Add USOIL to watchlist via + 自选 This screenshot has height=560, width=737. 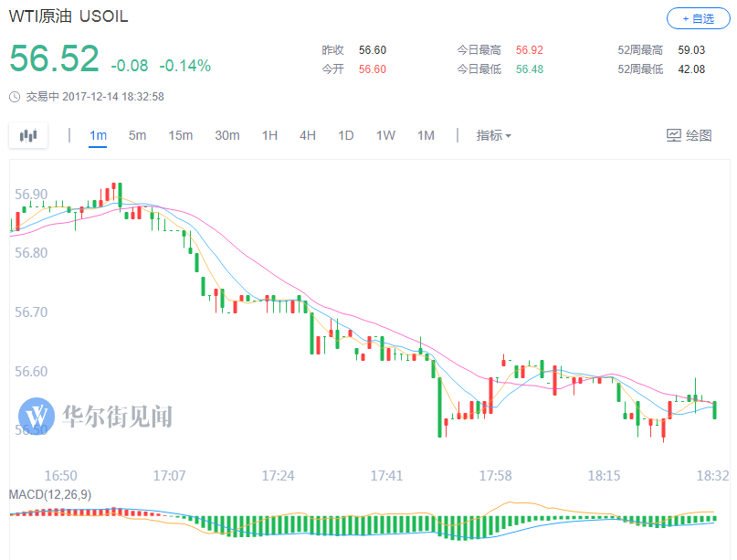click(698, 18)
